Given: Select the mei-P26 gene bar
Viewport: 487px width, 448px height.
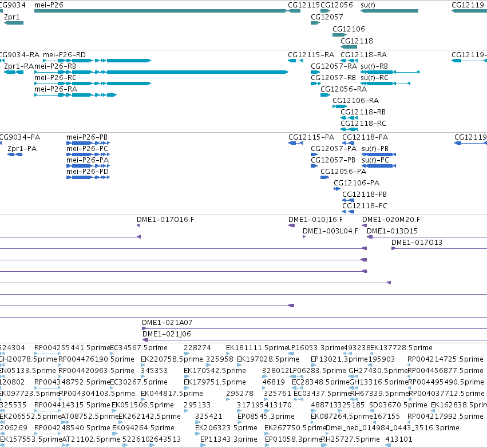Looking at the screenshot, I should [161, 11].
